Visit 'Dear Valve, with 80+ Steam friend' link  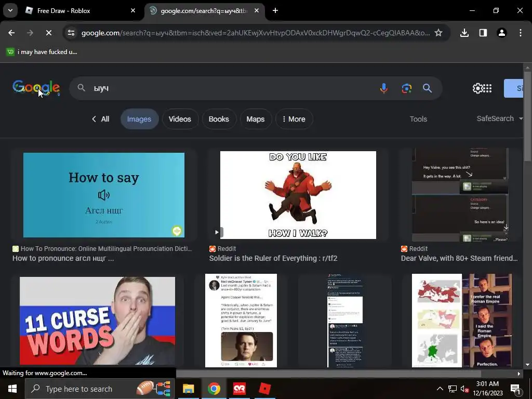pos(459,258)
